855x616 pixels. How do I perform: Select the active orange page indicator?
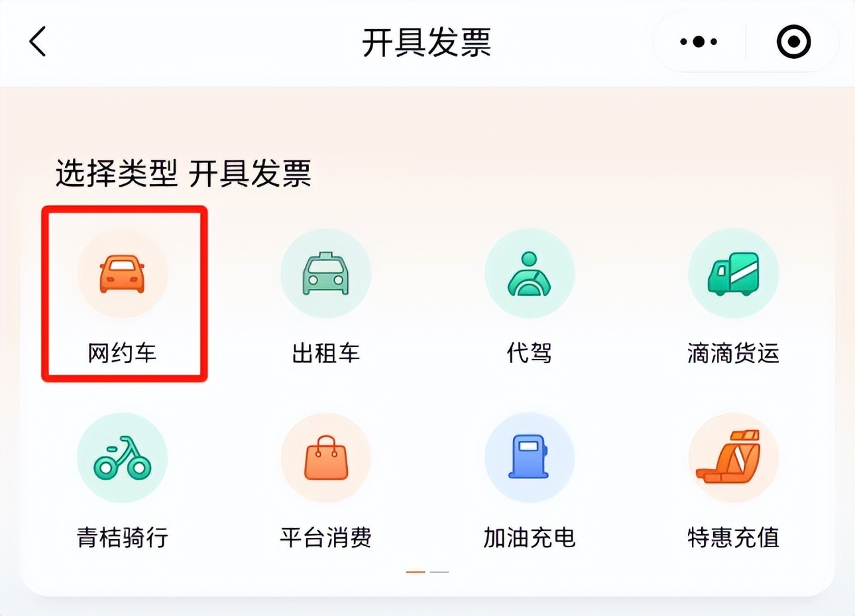416,572
